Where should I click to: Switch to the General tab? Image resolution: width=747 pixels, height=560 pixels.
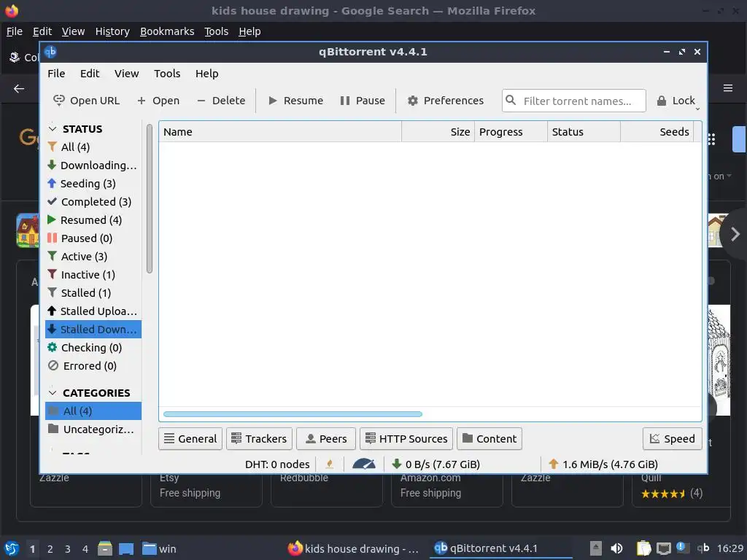pyautogui.click(x=190, y=438)
